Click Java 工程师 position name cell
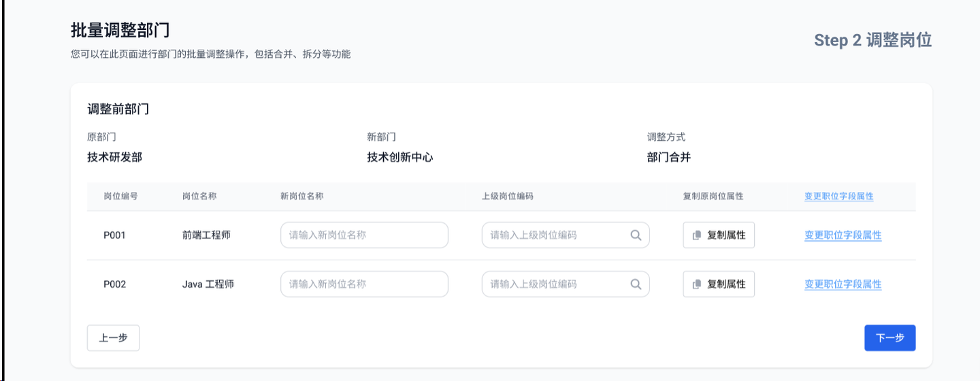The width and height of the screenshot is (980, 381). [x=208, y=284]
